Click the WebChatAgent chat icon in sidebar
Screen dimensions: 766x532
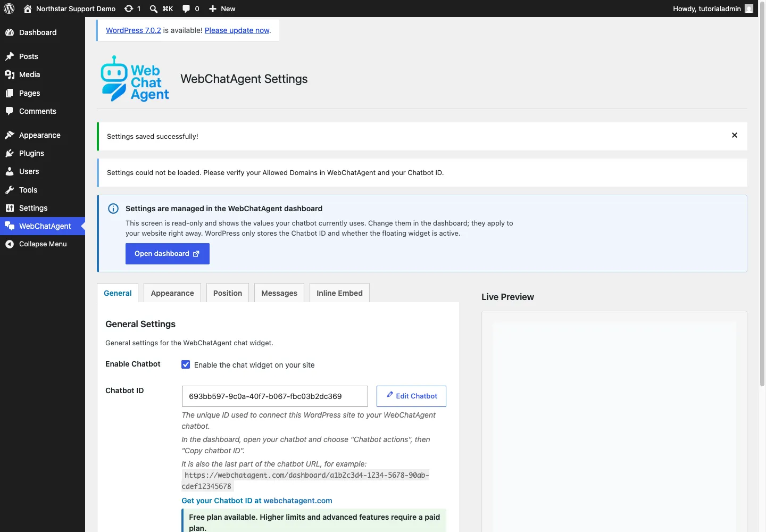[x=10, y=226]
